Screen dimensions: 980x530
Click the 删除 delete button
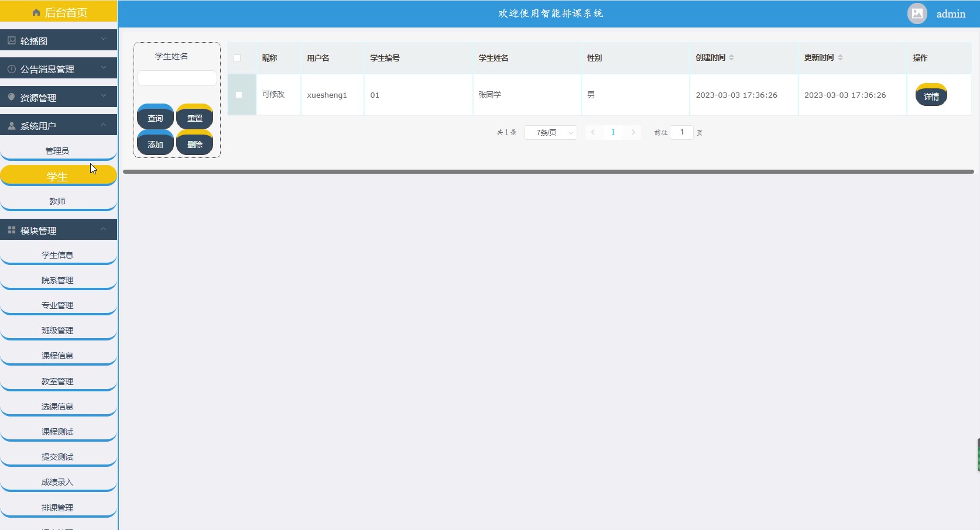pos(195,143)
